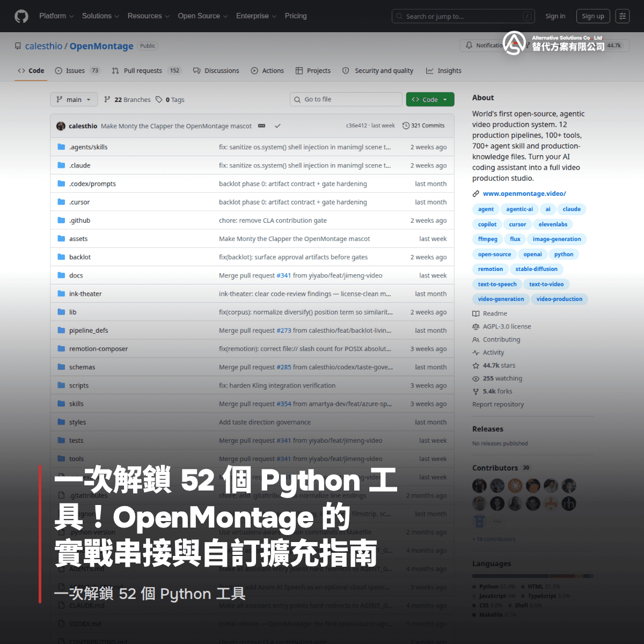Click the stable-diffusion topic tag
644x644 pixels.
537,269
